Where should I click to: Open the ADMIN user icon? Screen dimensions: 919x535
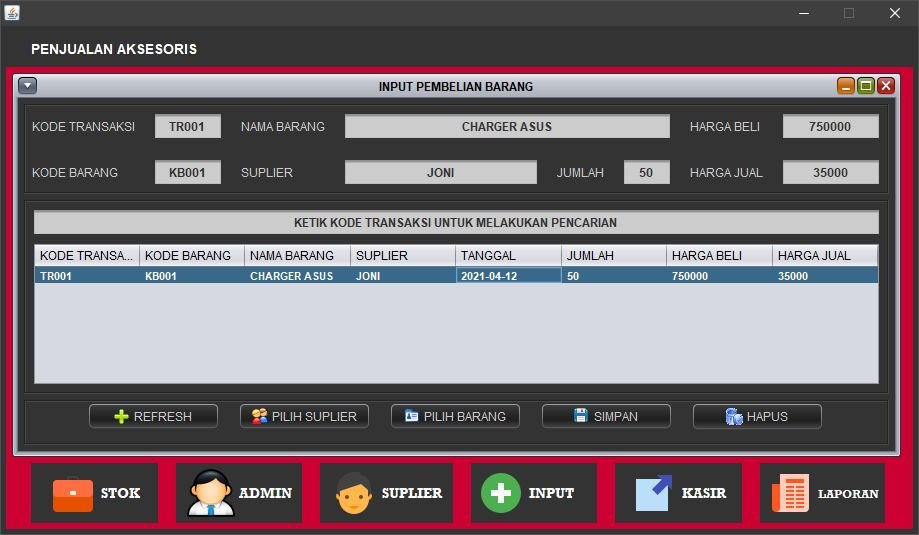211,493
